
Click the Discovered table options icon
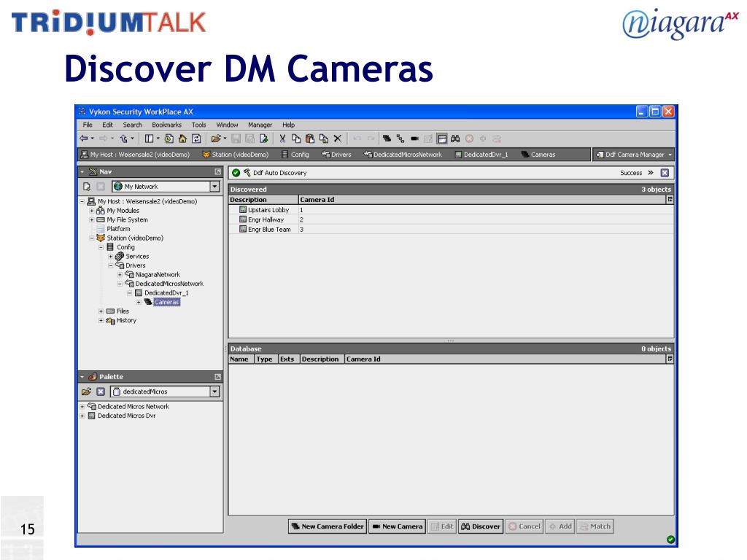[x=670, y=200]
